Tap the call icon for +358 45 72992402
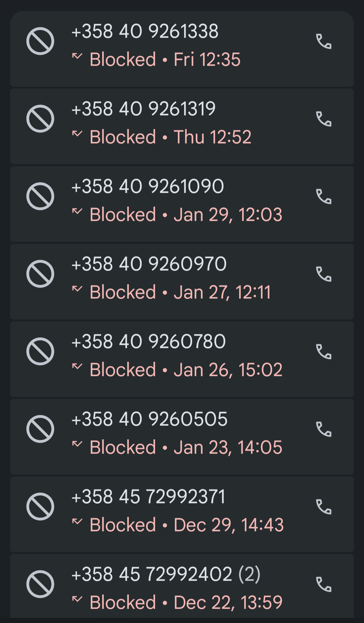Image resolution: width=364 pixels, height=623 pixels. point(324,584)
